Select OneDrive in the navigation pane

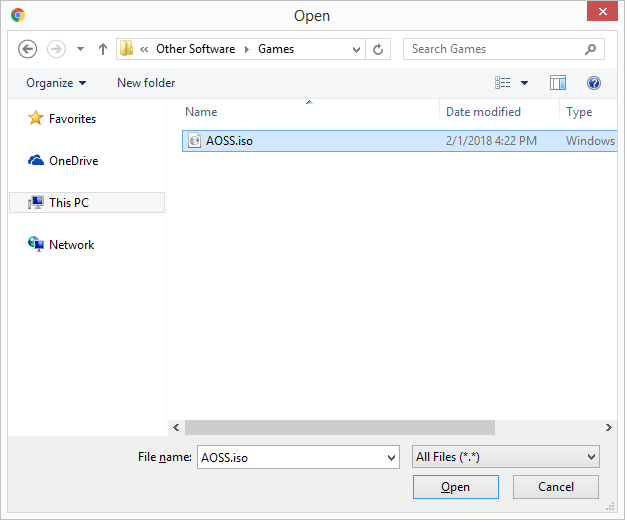[x=73, y=161]
